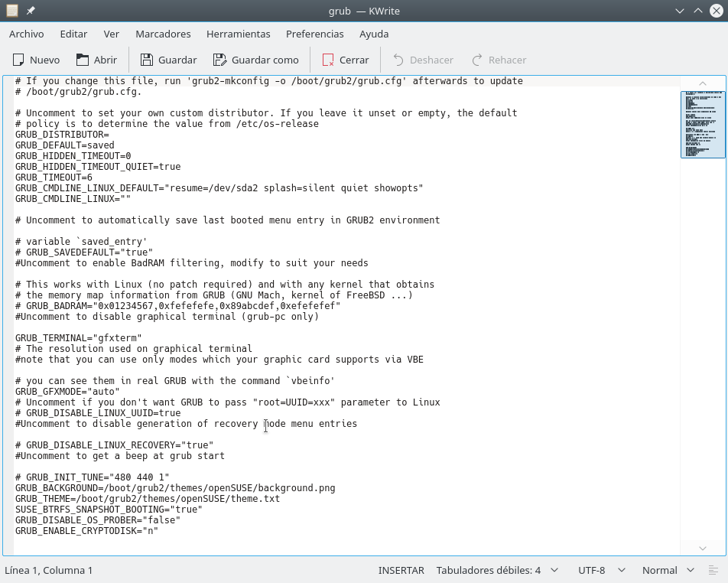Save the file using Guardar icon
Screen dimensions: 728x583
coord(145,60)
